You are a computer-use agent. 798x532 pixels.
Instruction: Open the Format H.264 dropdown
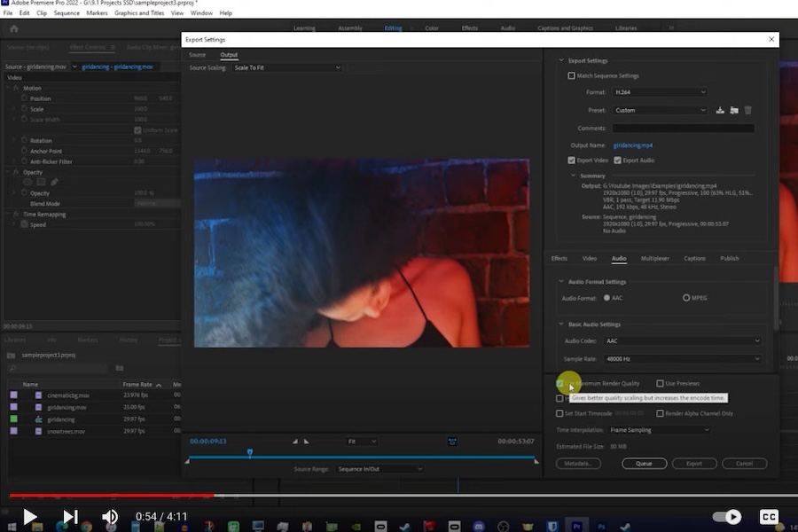tap(660, 92)
